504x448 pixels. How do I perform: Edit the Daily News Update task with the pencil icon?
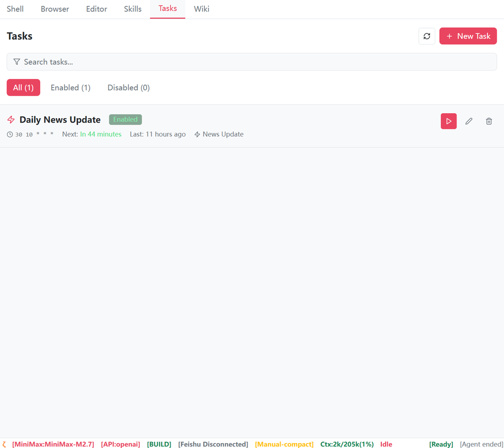click(469, 121)
